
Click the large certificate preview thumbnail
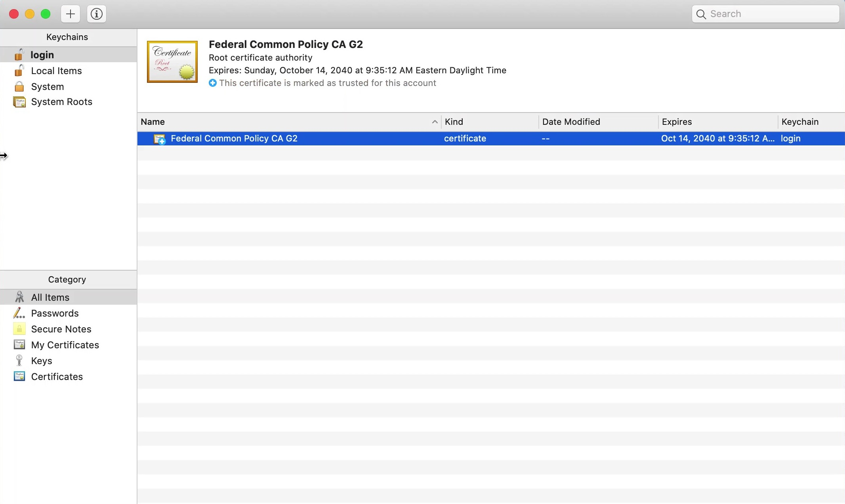point(172,61)
